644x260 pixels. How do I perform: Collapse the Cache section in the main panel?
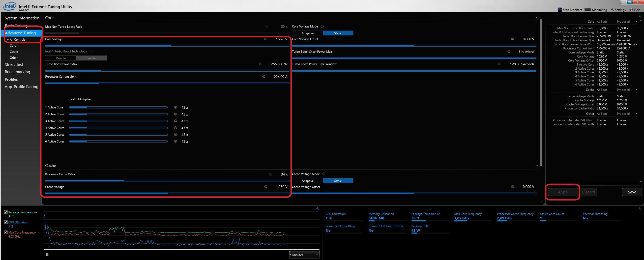coord(537,166)
